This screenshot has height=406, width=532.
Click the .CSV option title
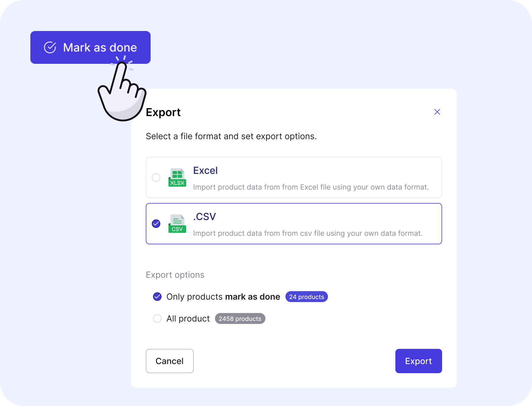[x=205, y=217]
